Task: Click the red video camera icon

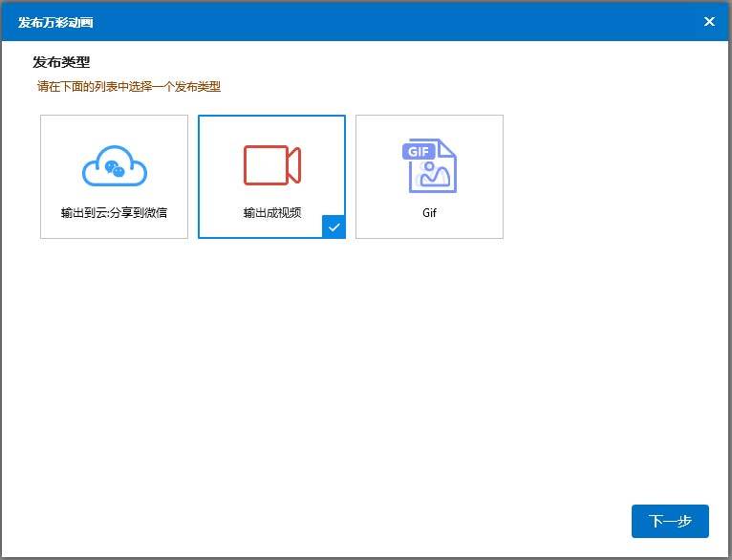Action: point(271,165)
